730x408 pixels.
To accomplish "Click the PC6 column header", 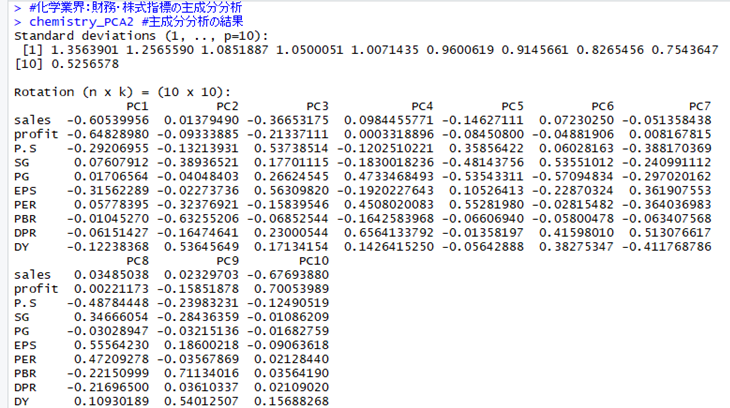I will click(602, 107).
